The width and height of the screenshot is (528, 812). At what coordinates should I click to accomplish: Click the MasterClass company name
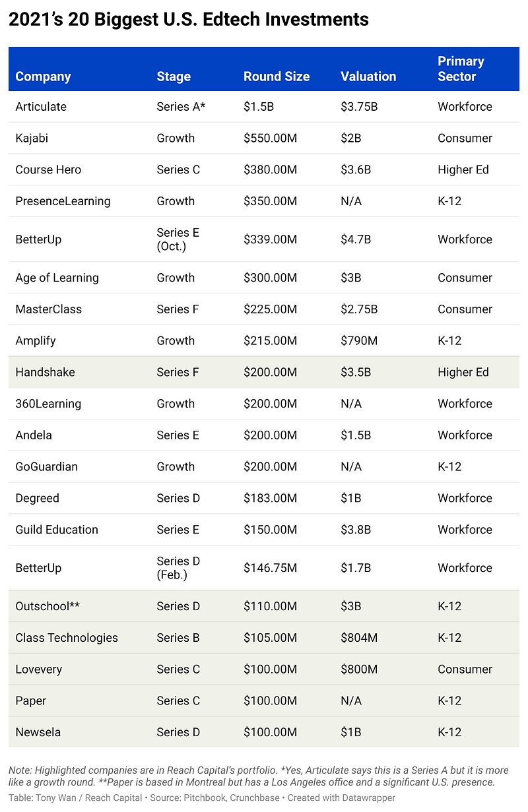click(x=49, y=309)
